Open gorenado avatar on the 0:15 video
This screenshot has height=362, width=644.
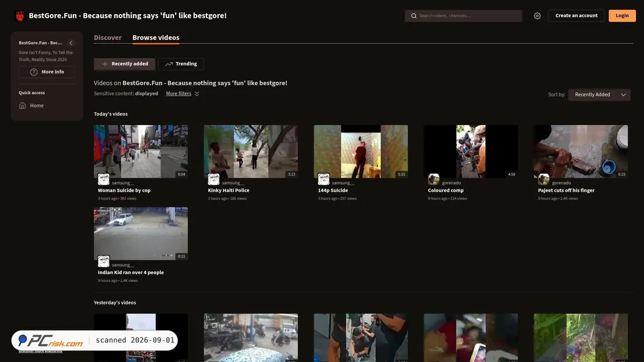[544, 180]
